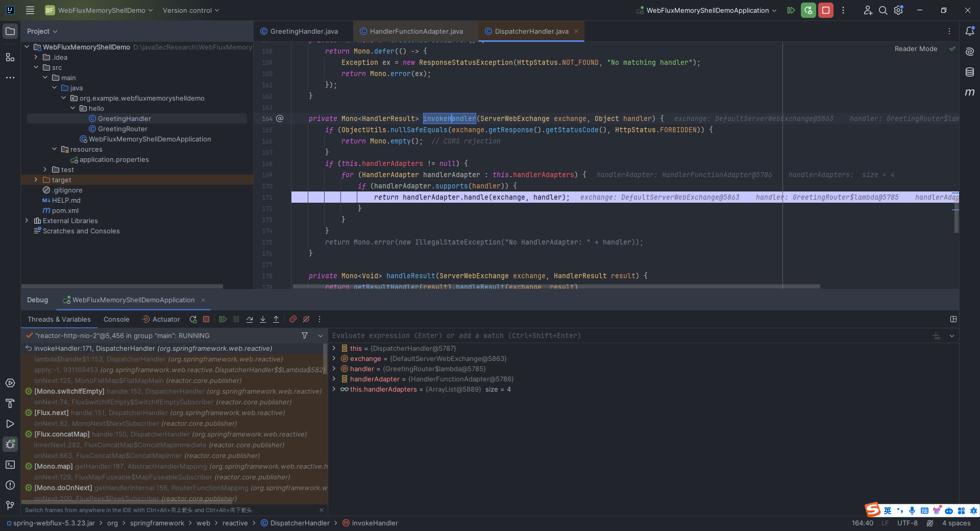
Task: Toggle read-only lock in status bar
Action: (x=930, y=523)
